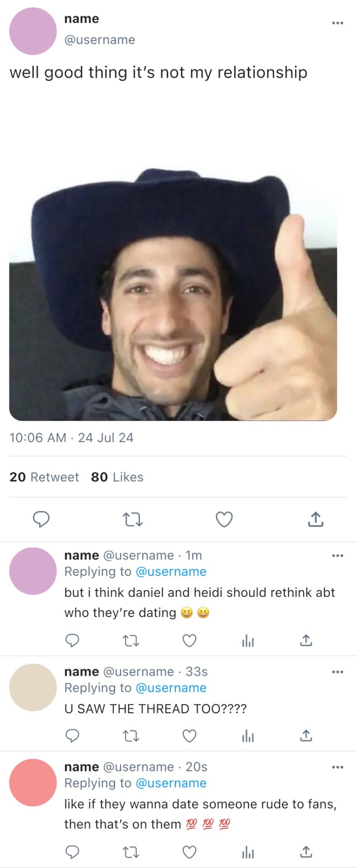Retweet the U SAW THE THREAD TOO reply
The width and height of the screenshot is (357, 868).
131,736
